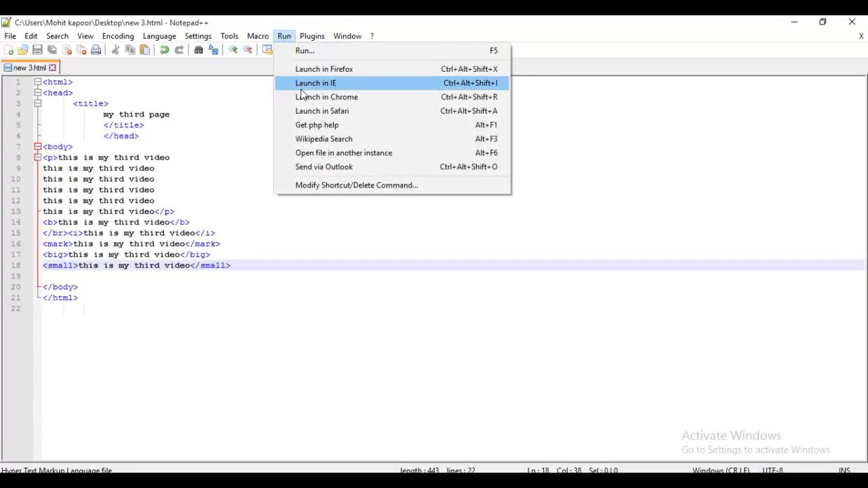Choose Launch in IE menu entry
The height and width of the screenshot is (488, 868).
click(x=393, y=83)
